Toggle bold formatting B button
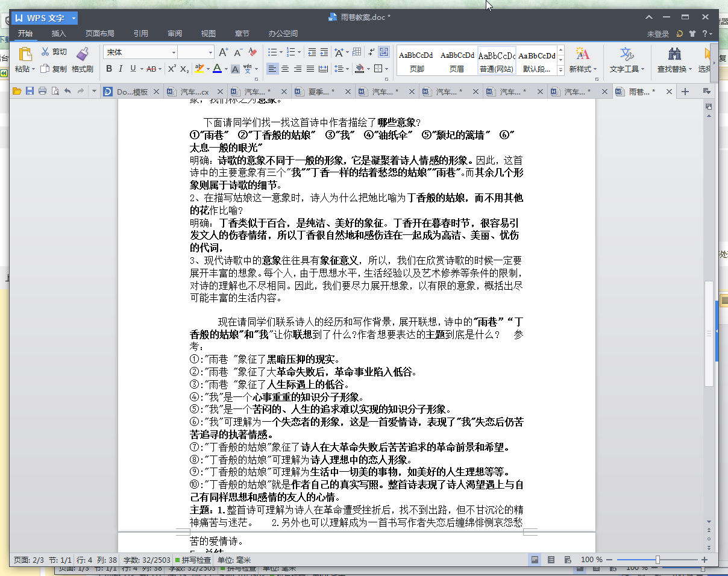This screenshot has height=576, width=728. [109, 69]
